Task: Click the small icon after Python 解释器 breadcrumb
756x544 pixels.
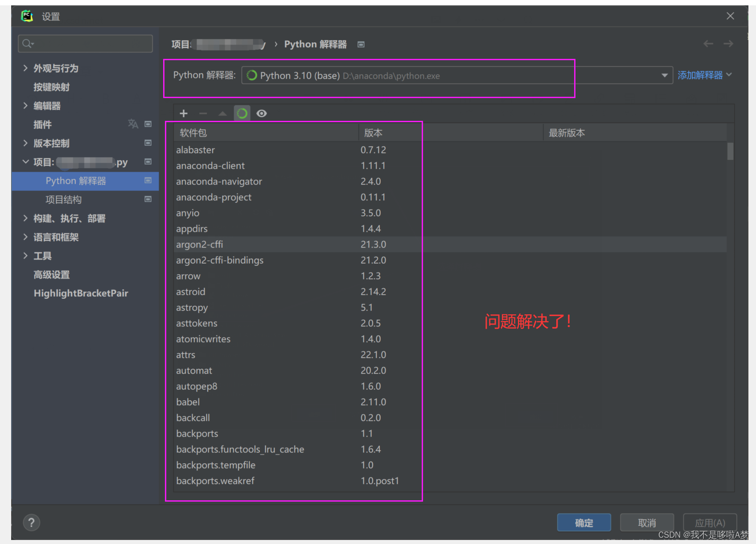Action: [361, 45]
